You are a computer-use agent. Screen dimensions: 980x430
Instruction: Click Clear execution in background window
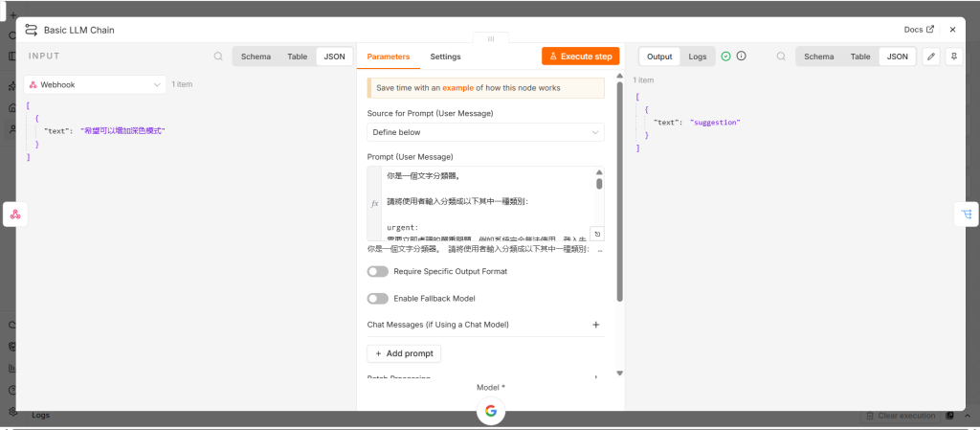900,416
